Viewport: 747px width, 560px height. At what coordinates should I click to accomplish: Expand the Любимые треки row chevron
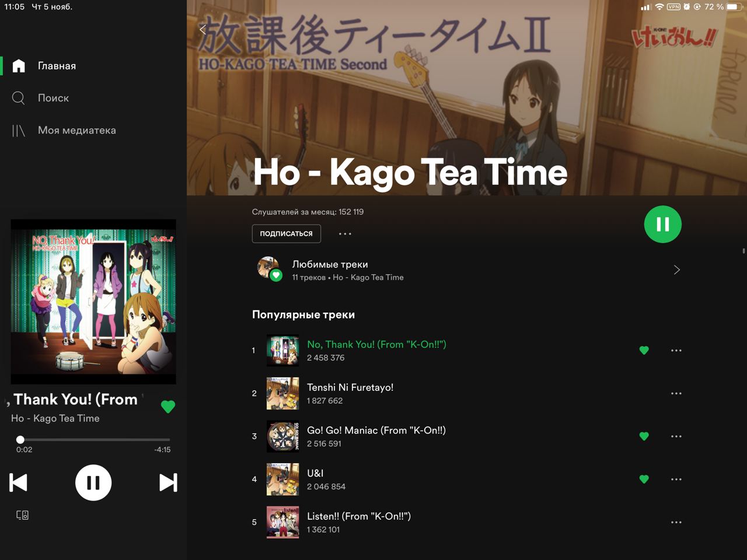pos(677,269)
